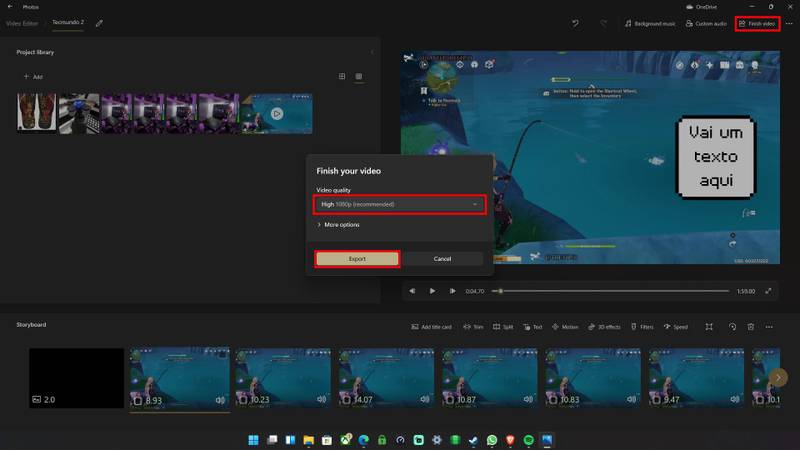The height and width of the screenshot is (450, 800).
Task: Select the 10.87 storyboard clip
Action: point(490,378)
